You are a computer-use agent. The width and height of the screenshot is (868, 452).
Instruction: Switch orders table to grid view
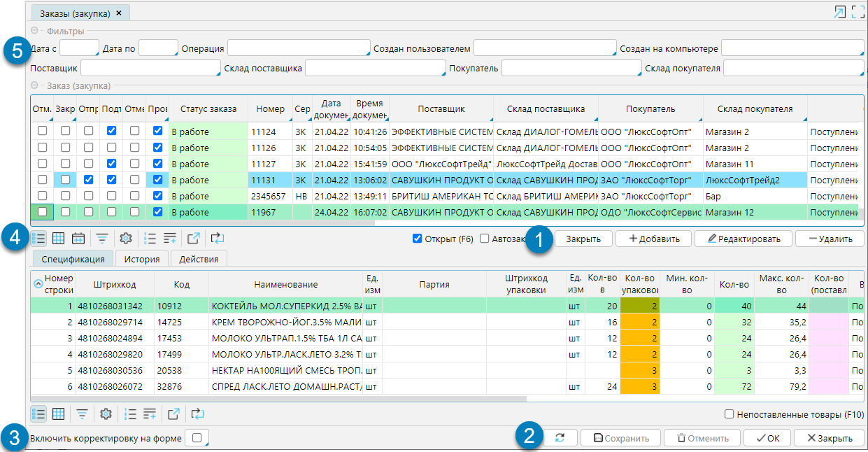[x=59, y=239]
